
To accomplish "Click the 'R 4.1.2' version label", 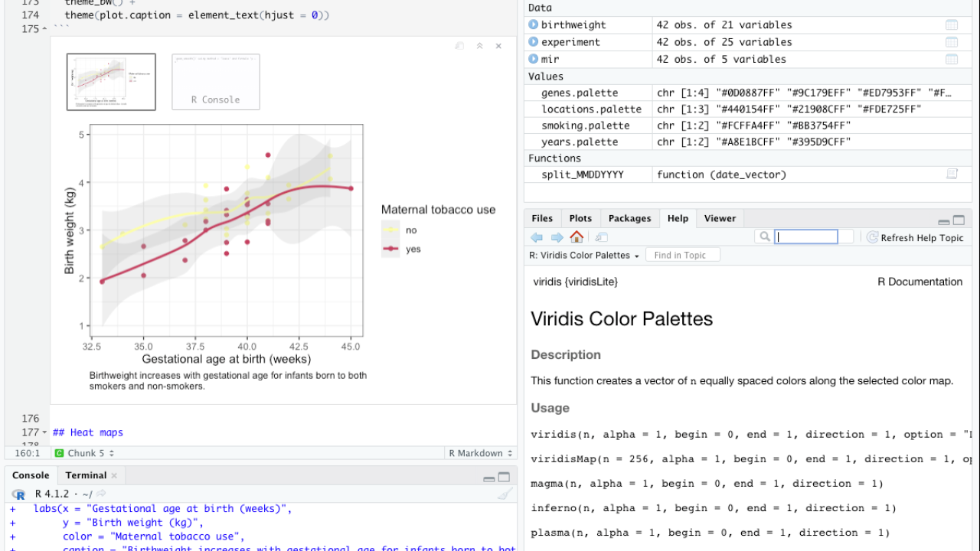I will click(52, 494).
